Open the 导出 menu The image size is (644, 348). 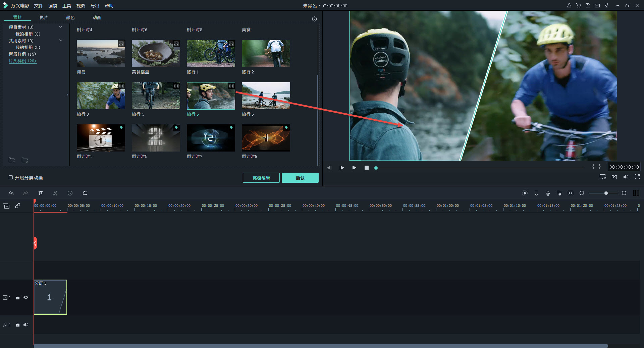coord(95,6)
